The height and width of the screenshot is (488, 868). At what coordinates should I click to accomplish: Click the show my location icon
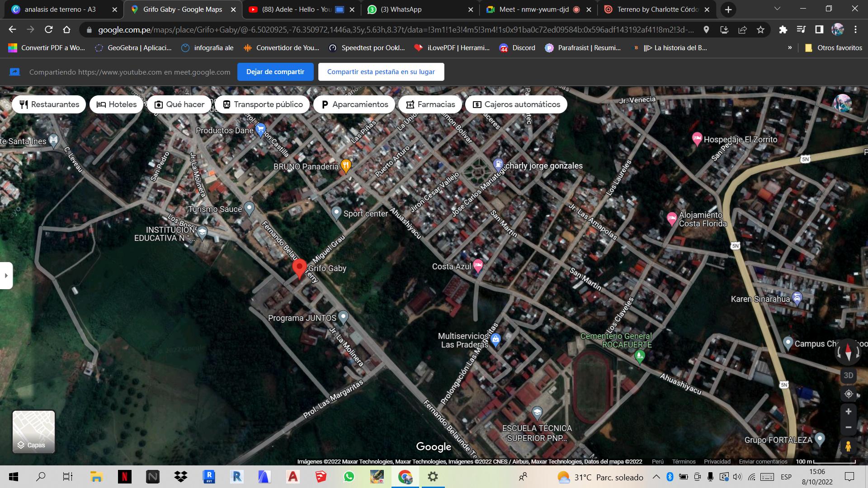click(x=848, y=394)
